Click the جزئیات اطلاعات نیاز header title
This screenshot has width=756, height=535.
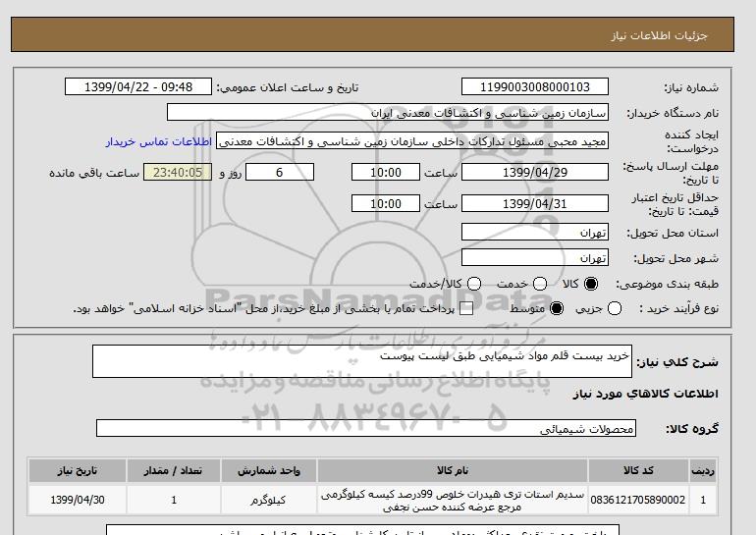tap(659, 35)
